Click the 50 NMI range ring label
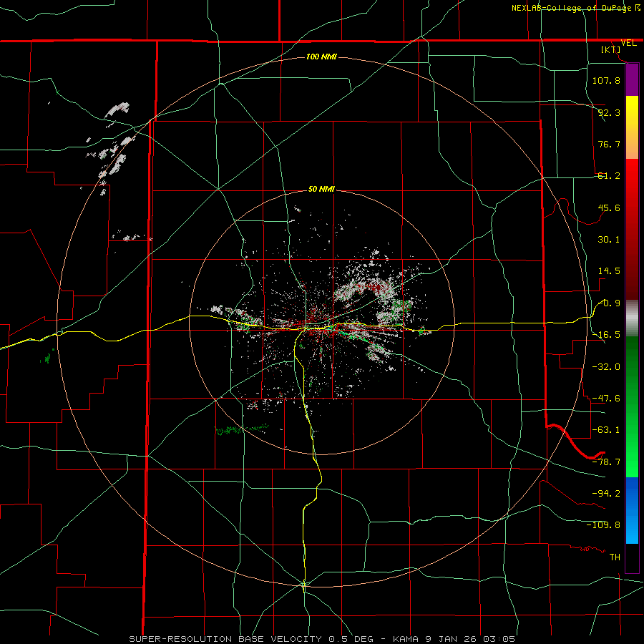The image size is (644, 644). (x=321, y=190)
